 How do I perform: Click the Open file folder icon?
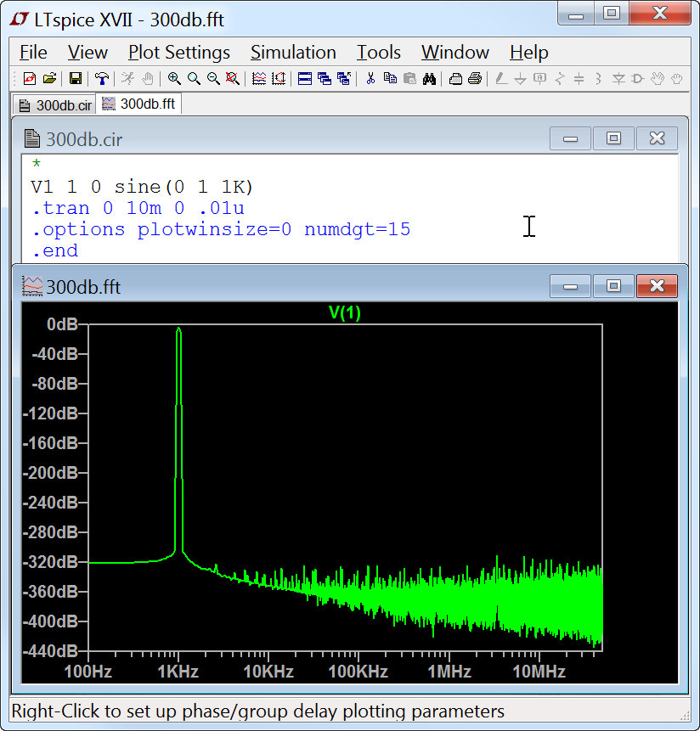pyautogui.click(x=49, y=79)
